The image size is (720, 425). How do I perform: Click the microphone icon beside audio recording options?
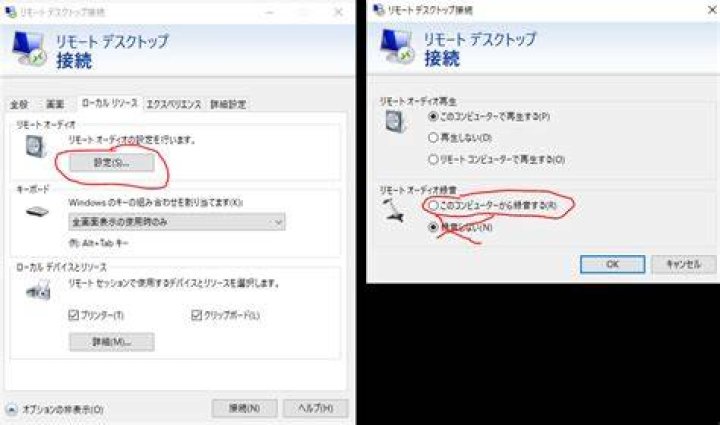pyautogui.click(x=394, y=211)
